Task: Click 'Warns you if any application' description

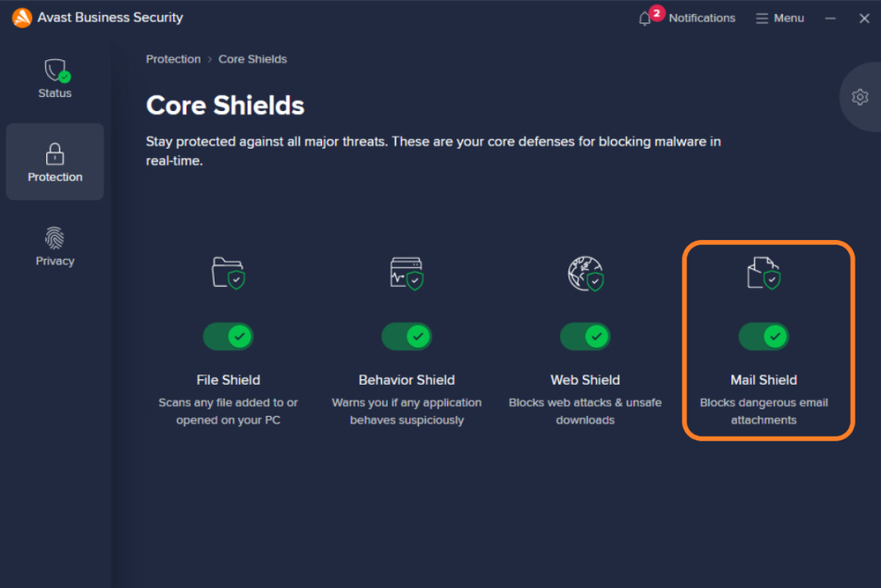Action: point(407,411)
